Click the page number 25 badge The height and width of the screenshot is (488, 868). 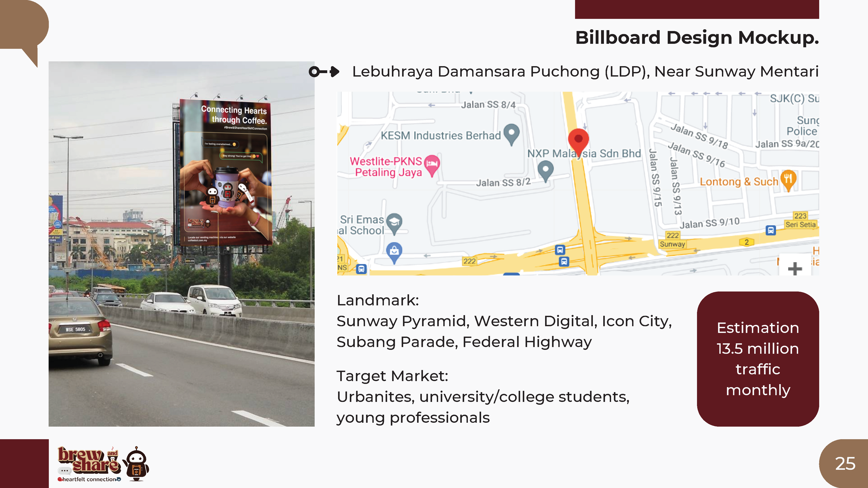[x=844, y=463]
